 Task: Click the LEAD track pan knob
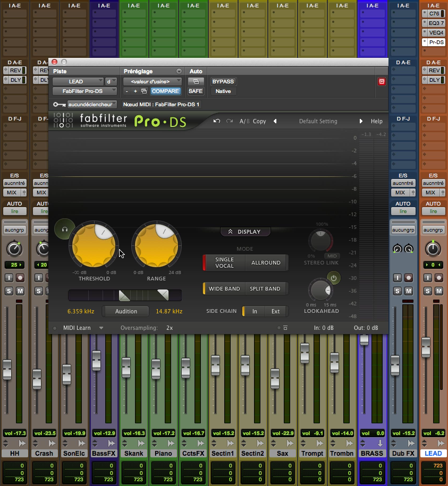(x=433, y=249)
